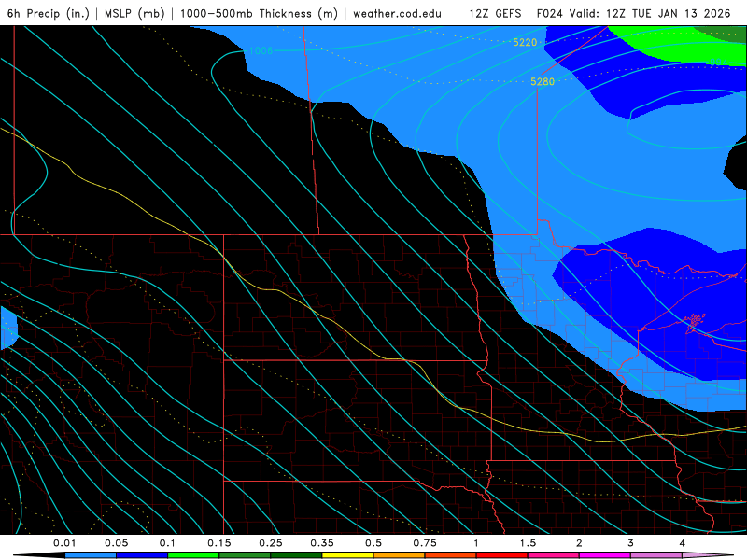Screen dimensions: 747x560
Task: Click the medium green 0.15 legend swatch
Action: [245, 555]
